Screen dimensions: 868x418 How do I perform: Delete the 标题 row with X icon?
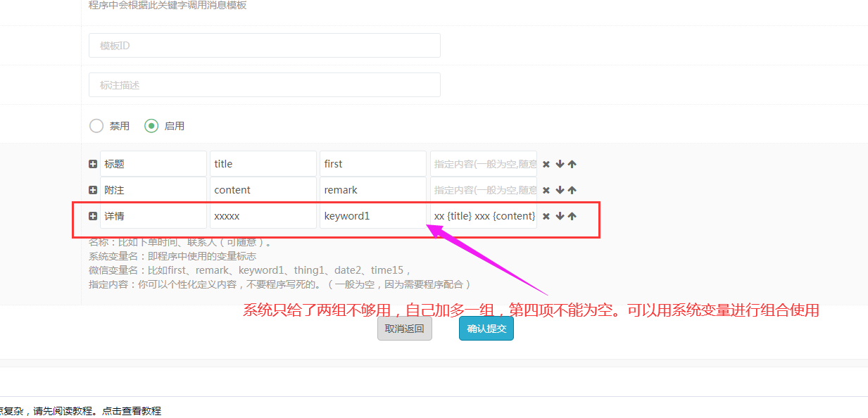pyautogui.click(x=546, y=164)
